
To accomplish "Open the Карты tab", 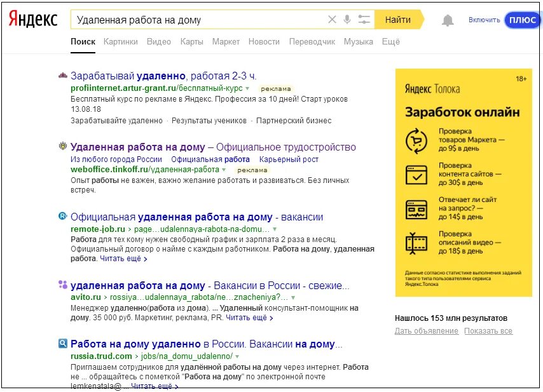I will coord(191,41).
